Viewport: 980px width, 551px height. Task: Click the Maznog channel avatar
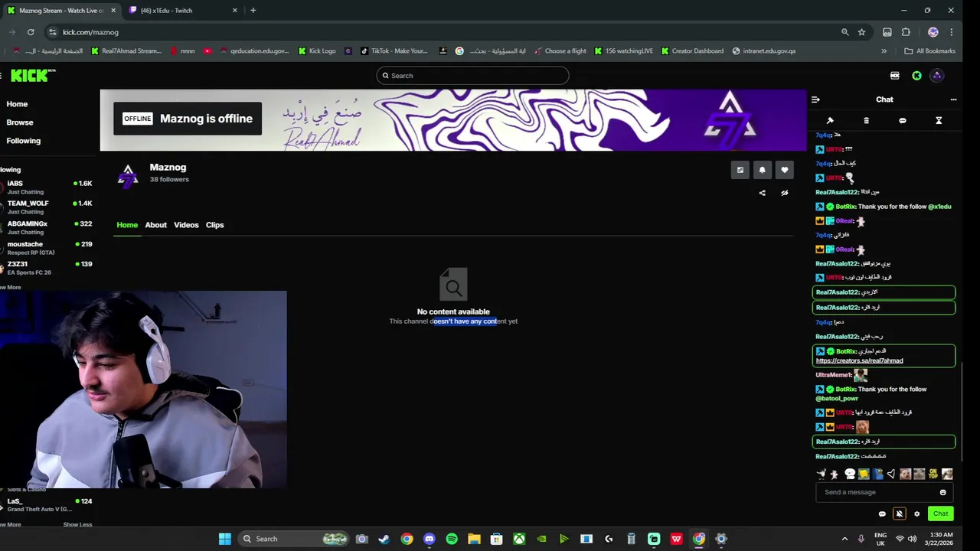pyautogui.click(x=128, y=175)
